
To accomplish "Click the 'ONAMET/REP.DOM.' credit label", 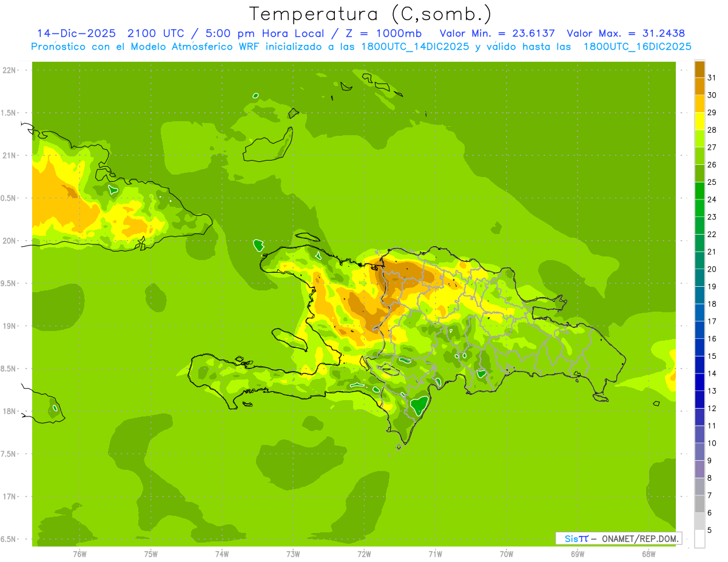I will tap(639, 538).
